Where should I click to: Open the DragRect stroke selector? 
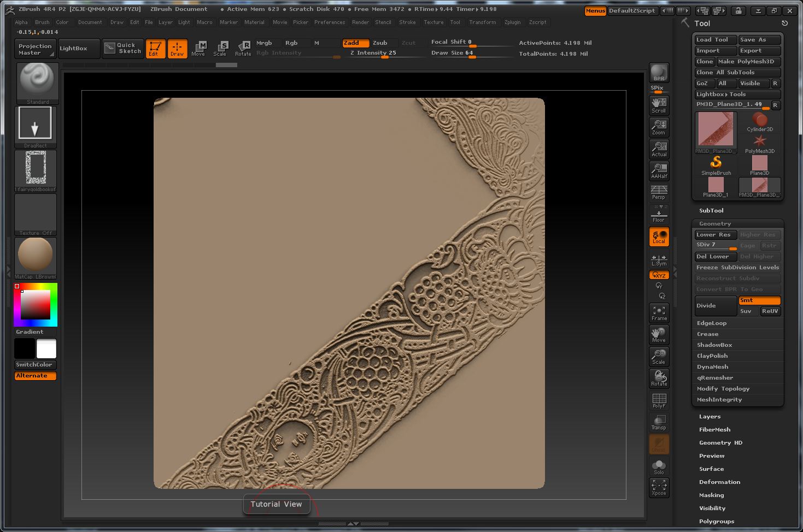click(x=36, y=127)
